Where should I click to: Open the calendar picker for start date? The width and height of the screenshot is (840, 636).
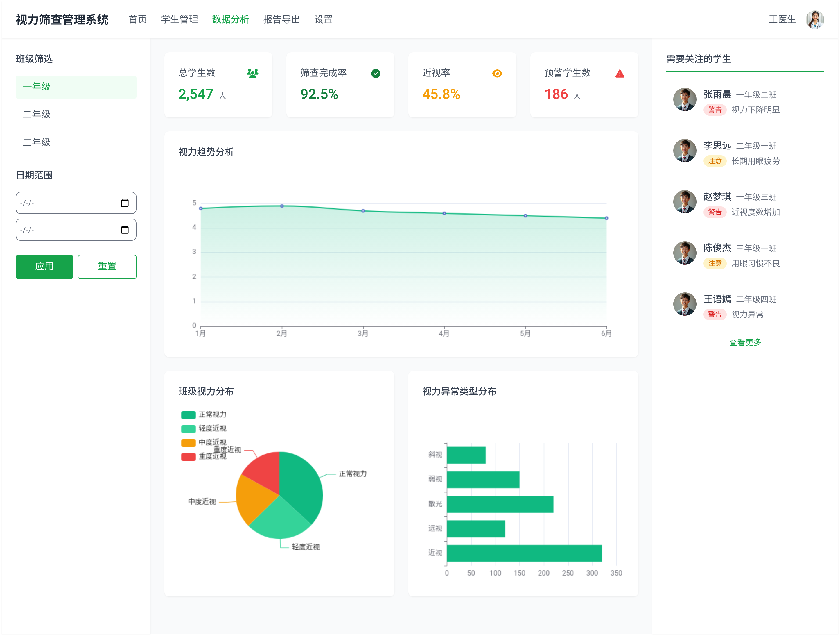125,203
